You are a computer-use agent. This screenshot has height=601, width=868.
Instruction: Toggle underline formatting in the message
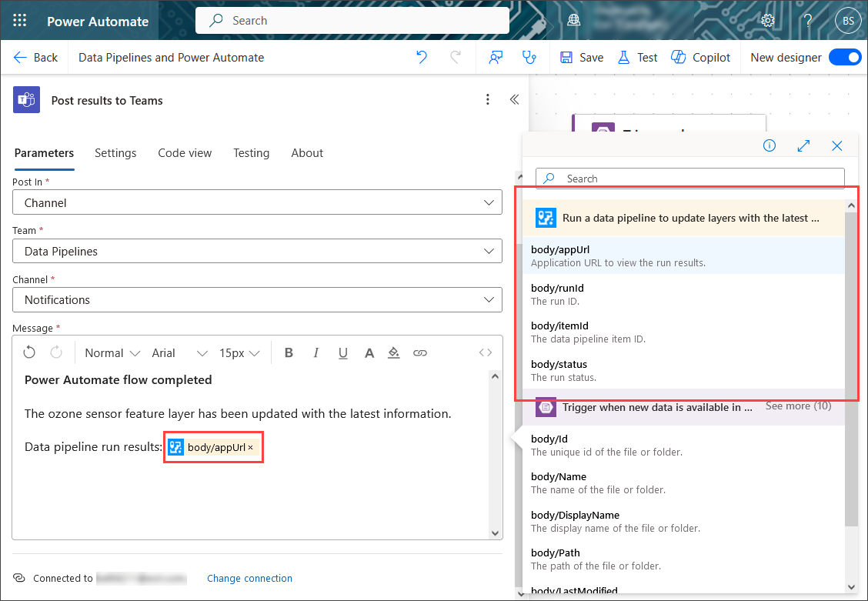[342, 352]
